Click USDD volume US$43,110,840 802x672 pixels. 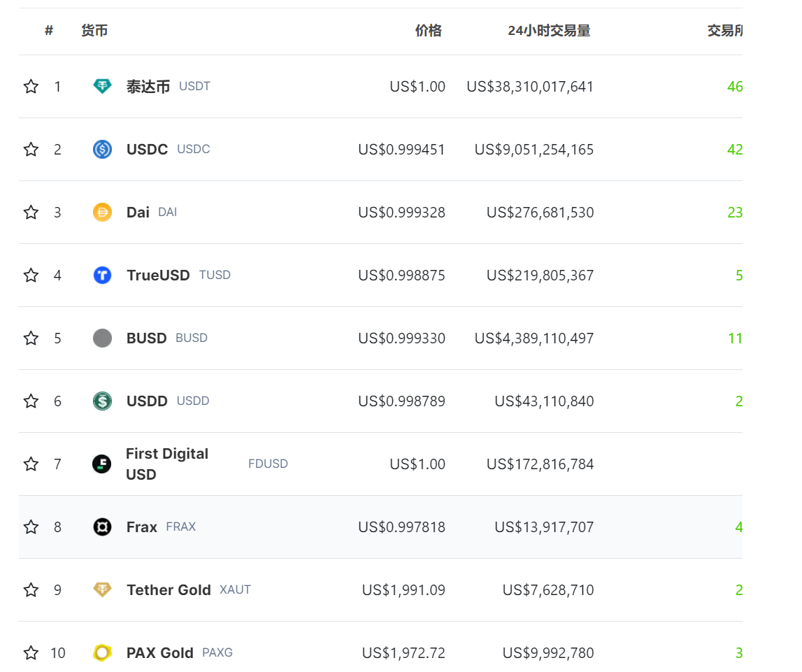pos(544,401)
